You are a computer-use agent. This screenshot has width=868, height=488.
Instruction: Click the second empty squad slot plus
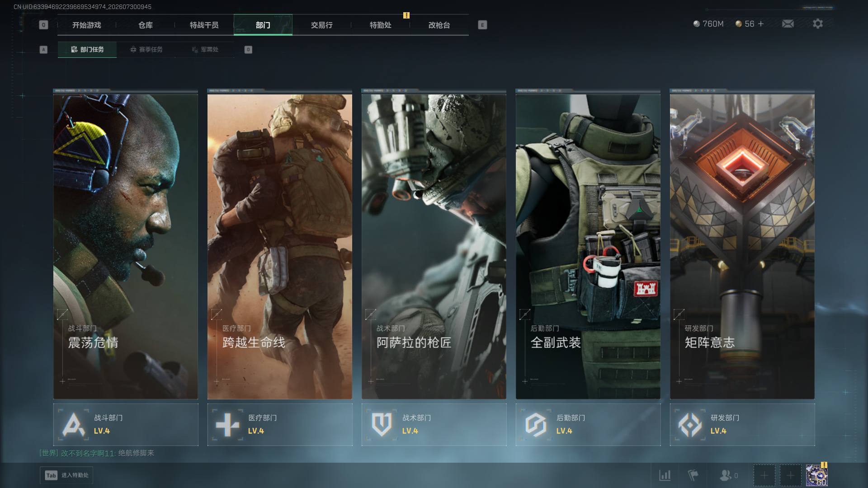[790, 475]
